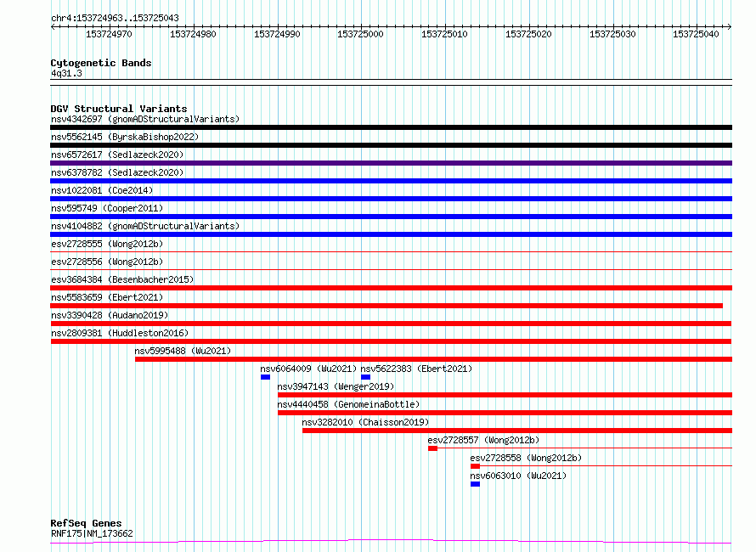Click the nsv2809381 Huddleston2016 label
This screenshot has height=552, width=756.
click(120, 333)
